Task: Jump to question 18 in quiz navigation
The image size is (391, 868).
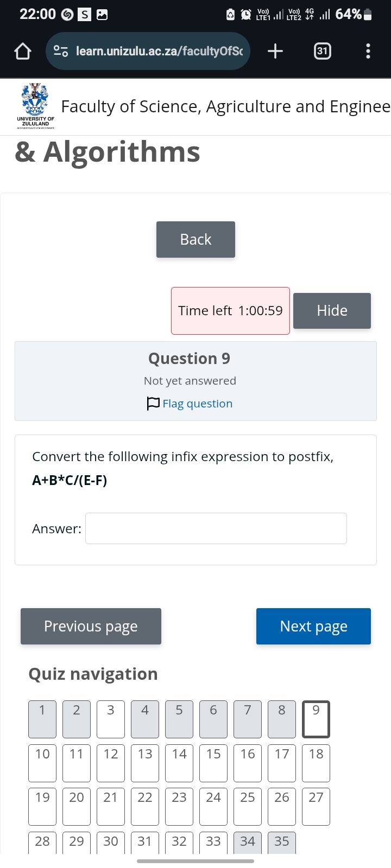Action: [316, 763]
